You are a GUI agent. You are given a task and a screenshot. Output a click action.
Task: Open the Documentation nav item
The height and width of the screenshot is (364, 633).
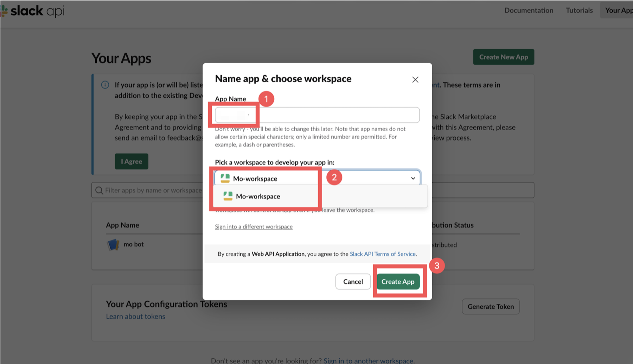click(529, 11)
